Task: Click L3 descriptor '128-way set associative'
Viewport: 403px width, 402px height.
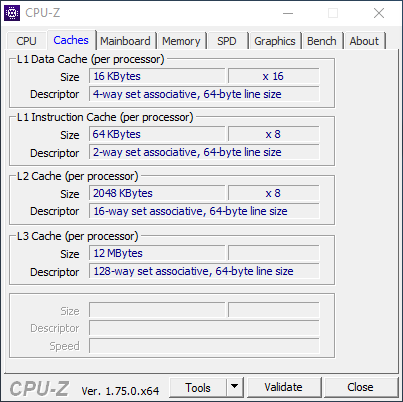Action: click(204, 271)
